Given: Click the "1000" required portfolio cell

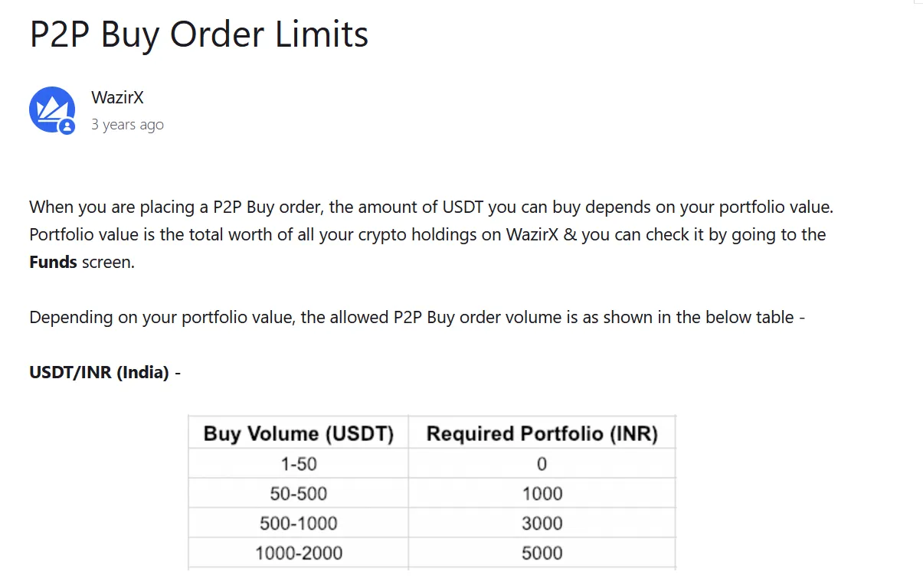Looking at the screenshot, I should (542, 494).
